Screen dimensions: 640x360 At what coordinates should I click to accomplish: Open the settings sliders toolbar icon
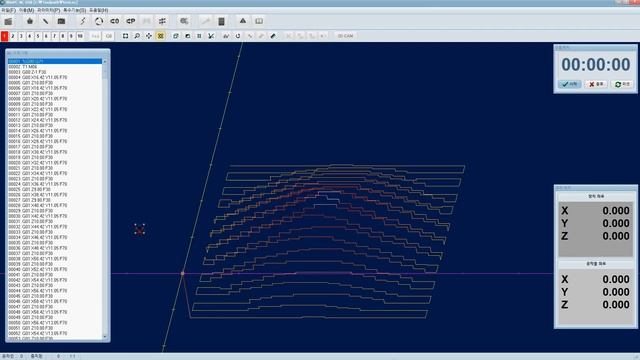[x=162, y=21]
